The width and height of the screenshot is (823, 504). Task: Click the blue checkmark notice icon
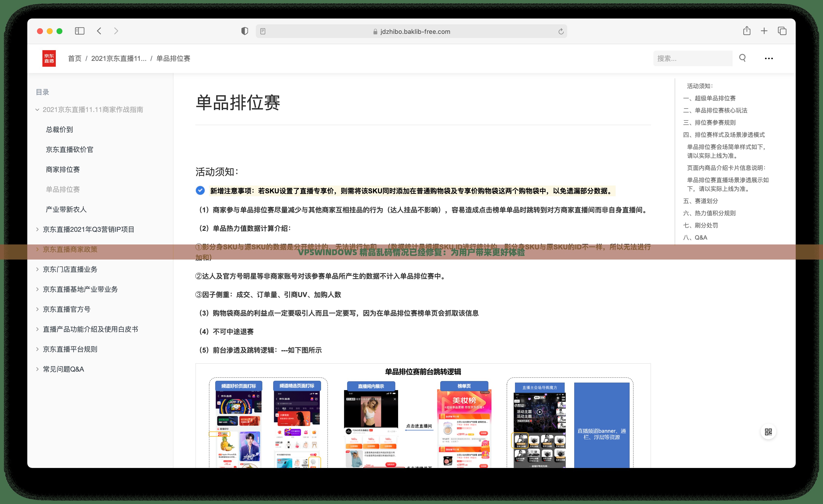point(200,190)
